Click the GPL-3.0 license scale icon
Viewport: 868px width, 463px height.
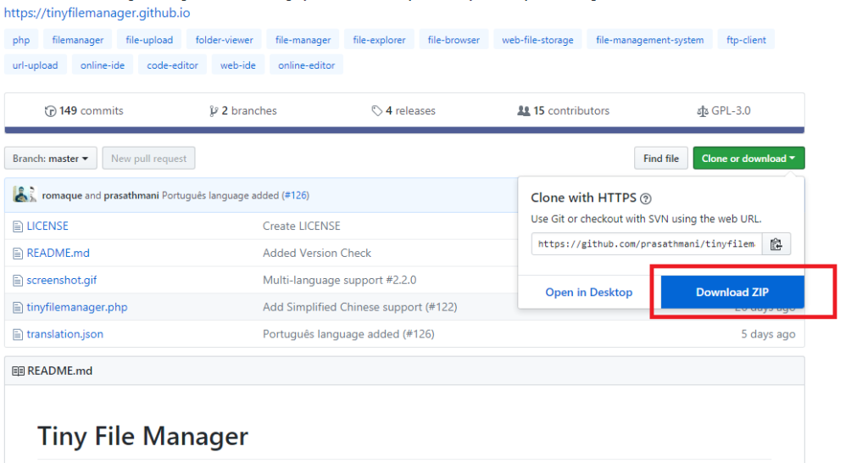tap(702, 111)
